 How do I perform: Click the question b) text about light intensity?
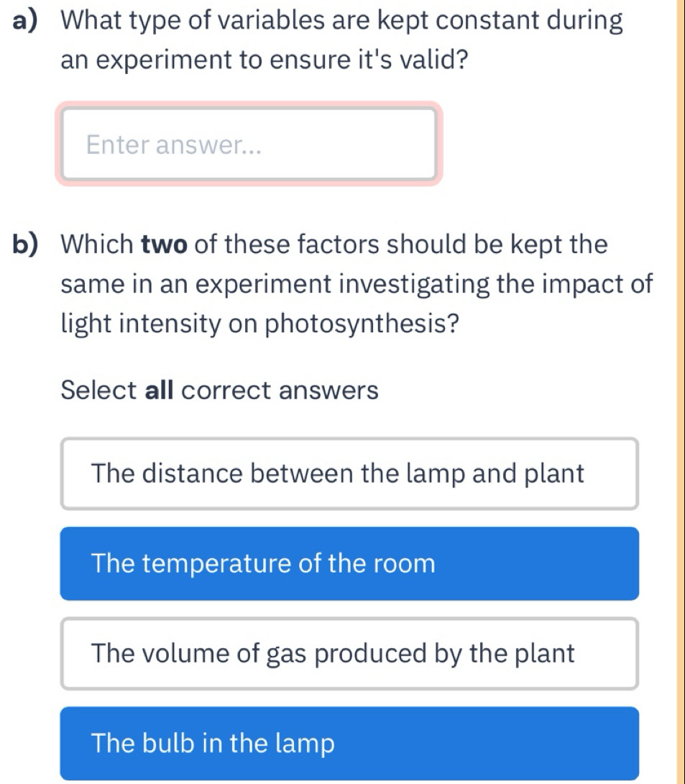coord(357,284)
